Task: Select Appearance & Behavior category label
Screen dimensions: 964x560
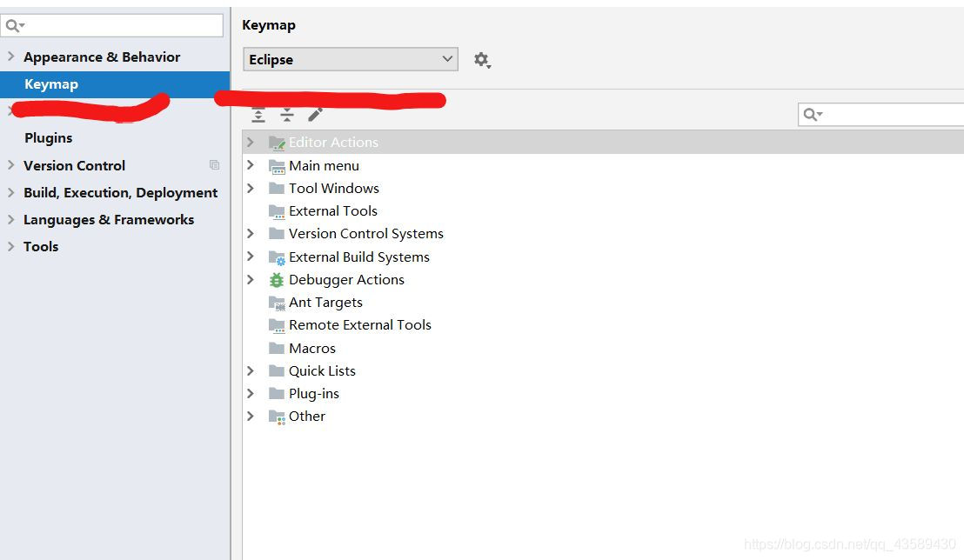Action: point(102,57)
